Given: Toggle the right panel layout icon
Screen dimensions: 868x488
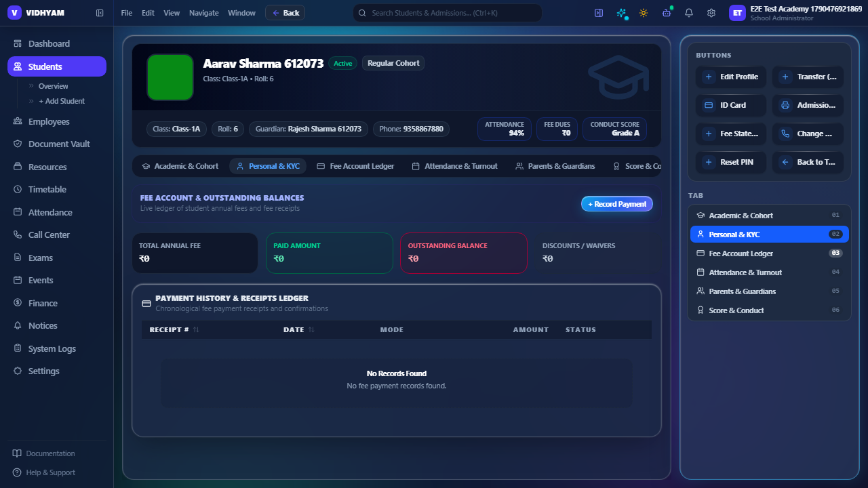Looking at the screenshot, I should (x=599, y=13).
